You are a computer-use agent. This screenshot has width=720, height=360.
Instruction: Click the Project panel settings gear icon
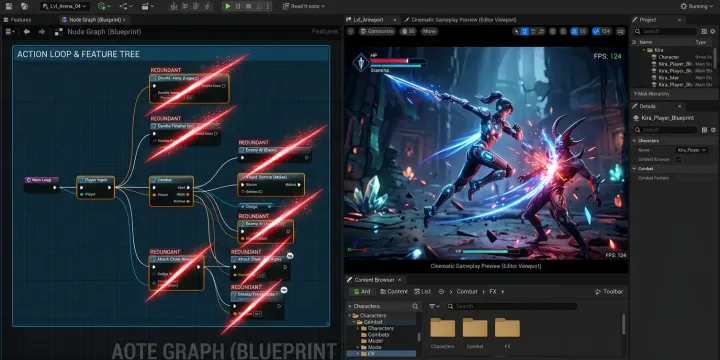713,31
